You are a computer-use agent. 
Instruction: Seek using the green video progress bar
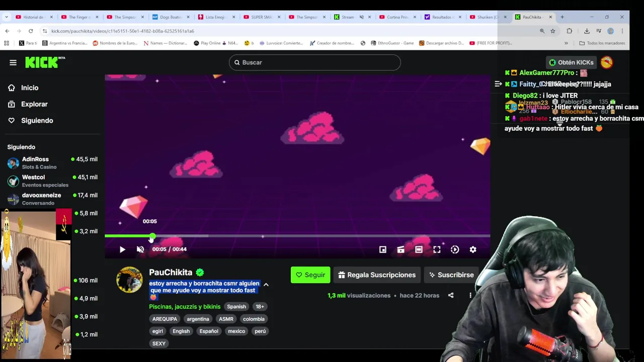point(297,236)
